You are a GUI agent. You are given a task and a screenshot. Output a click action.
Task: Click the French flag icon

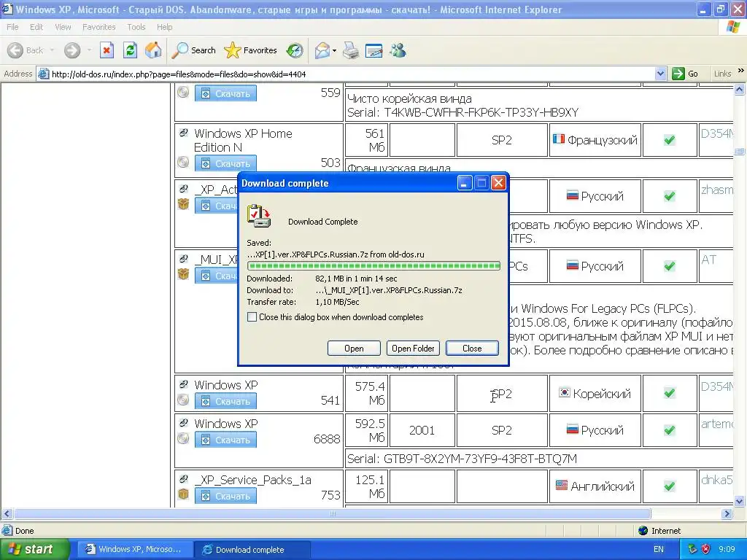558,139
